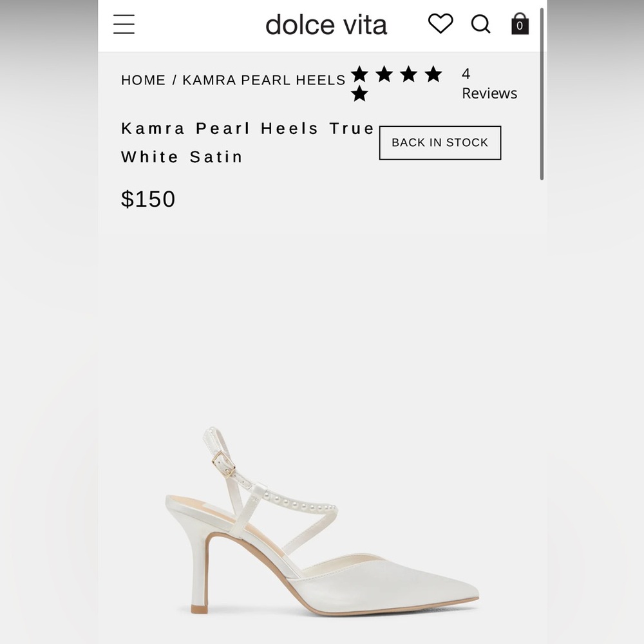
Task: Click the BACK IN STOCK button
Action: click(x=440, y=142)
